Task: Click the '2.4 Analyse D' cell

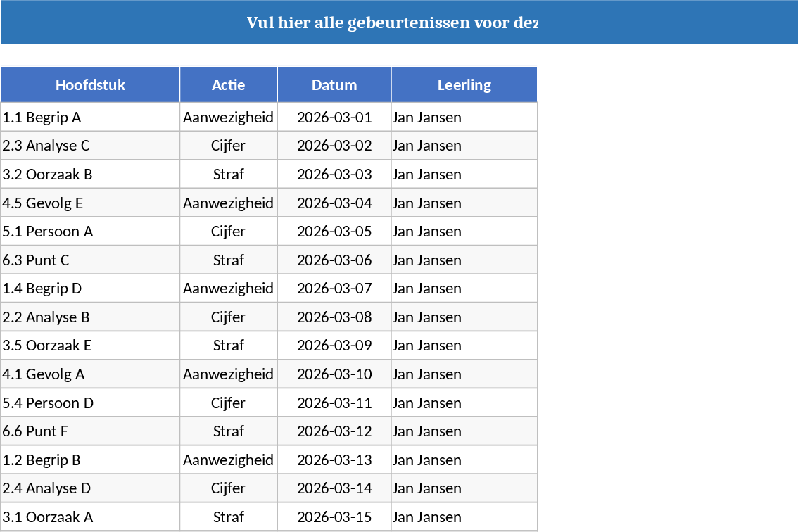Action: [90, 488]
